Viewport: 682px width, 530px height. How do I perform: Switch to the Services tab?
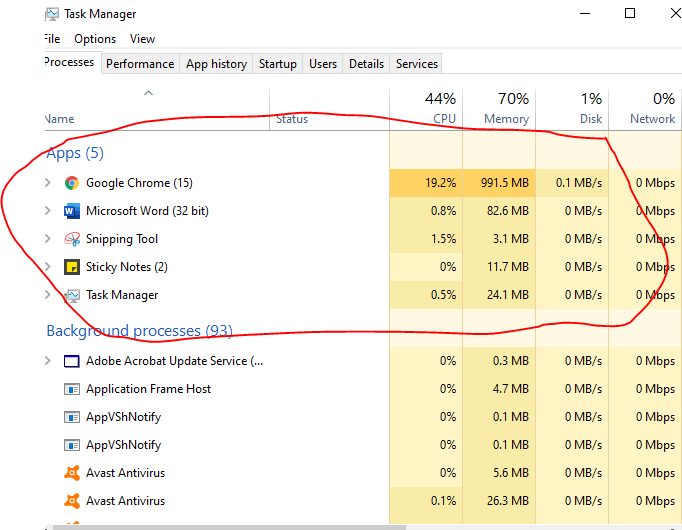tap(417, 64)
